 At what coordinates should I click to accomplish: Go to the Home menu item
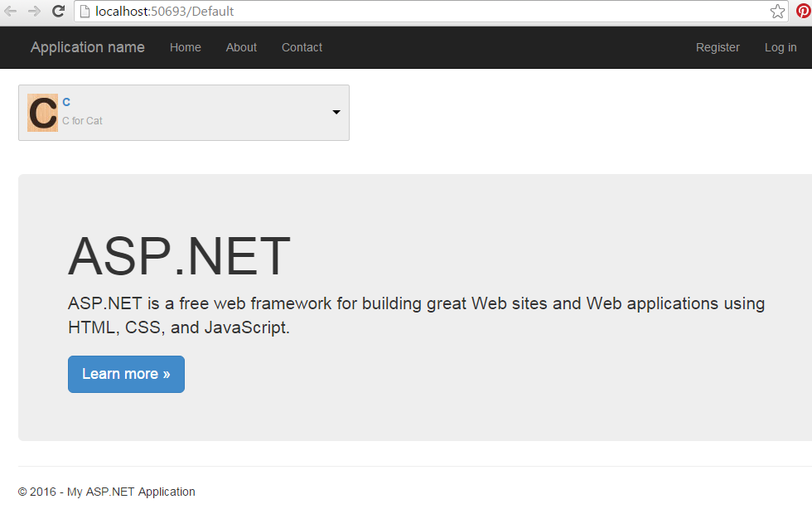[x=186, y=47]
